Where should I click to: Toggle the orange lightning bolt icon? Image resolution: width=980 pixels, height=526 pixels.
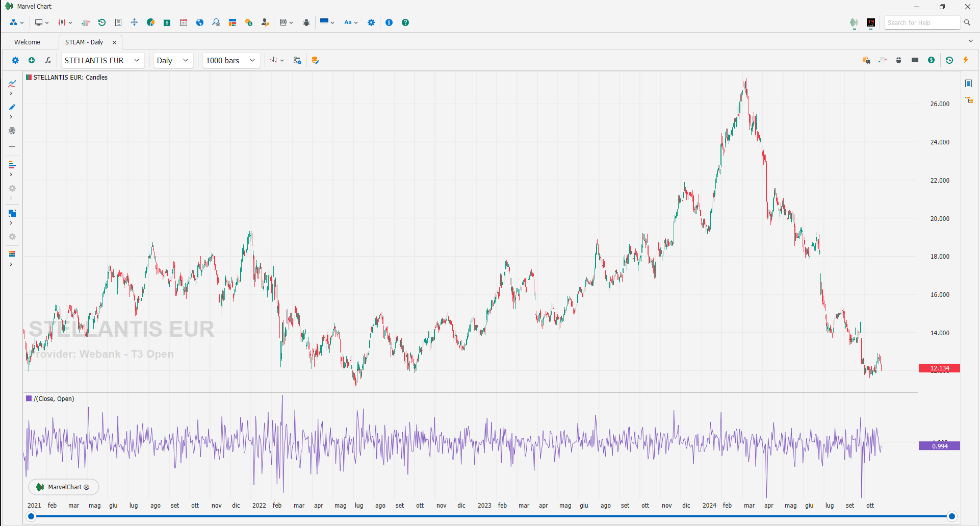pos(966,60)
